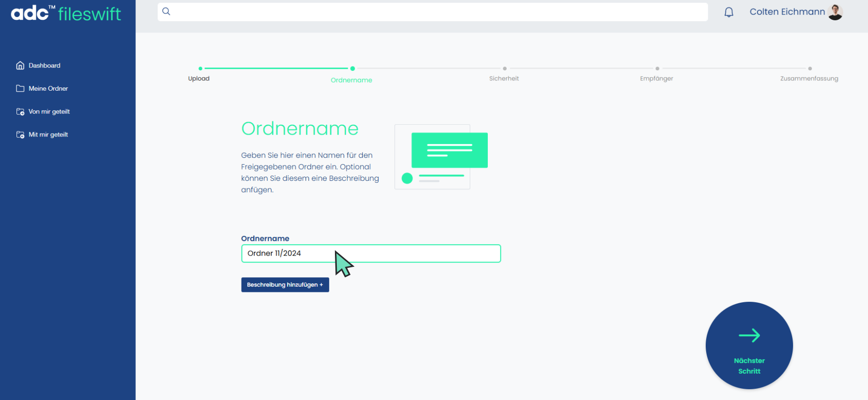Click the Dashboard home icon
The image size is (868, 400).
click(20, 65)
